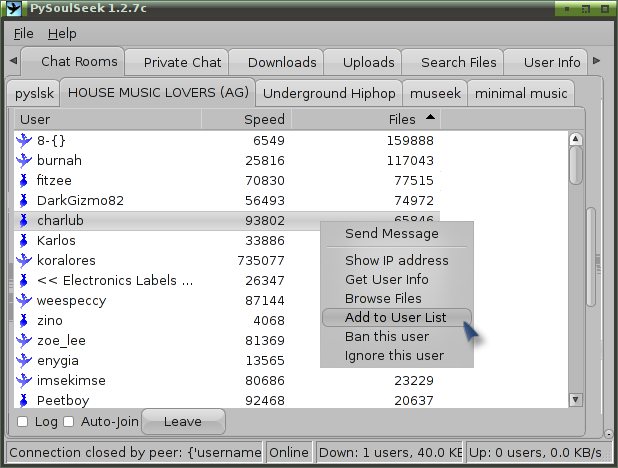This screenshot has height=468, width=618.
Task: Click the bird icon next to enygia
Action: [24, 360]
